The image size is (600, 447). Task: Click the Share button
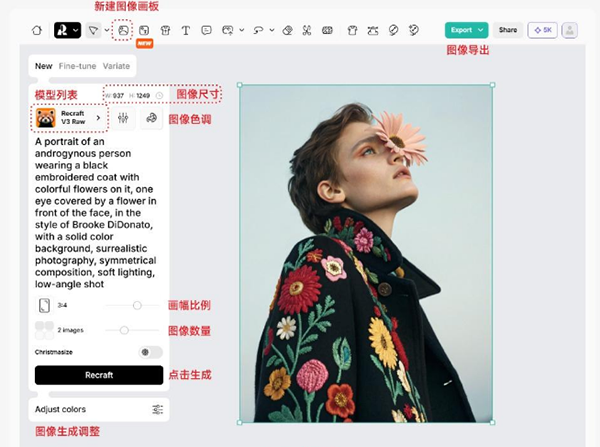point(508,30)
